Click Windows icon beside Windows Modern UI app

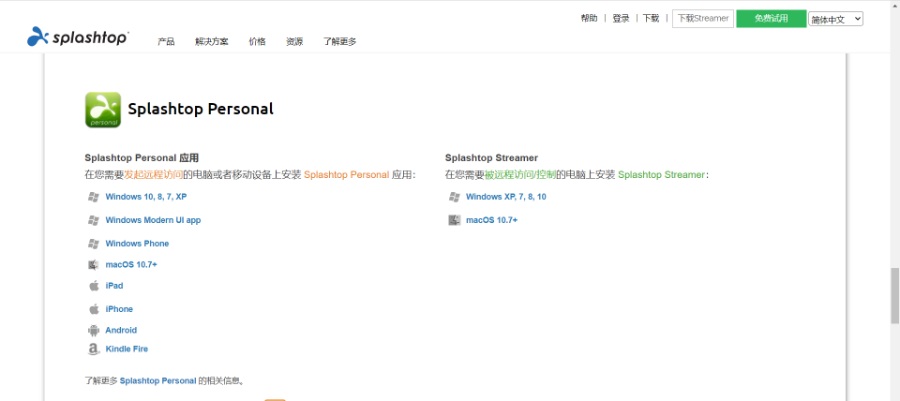(94, 220)
